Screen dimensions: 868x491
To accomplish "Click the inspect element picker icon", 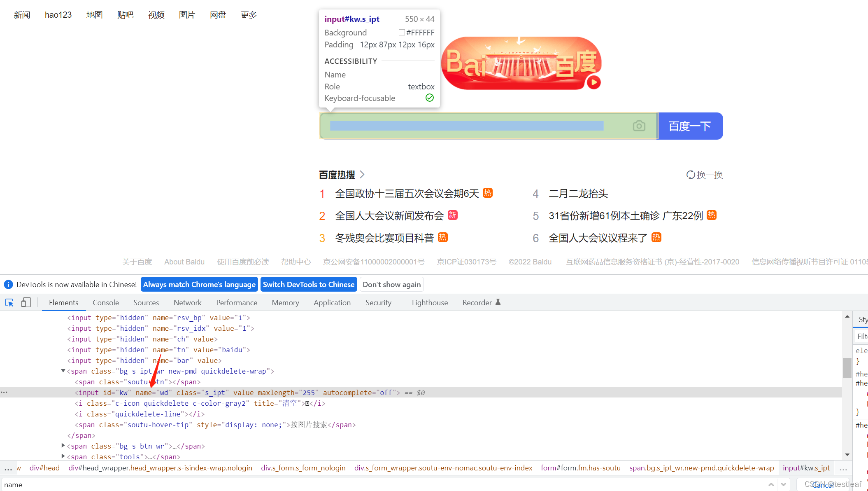I will coord(9,303).
